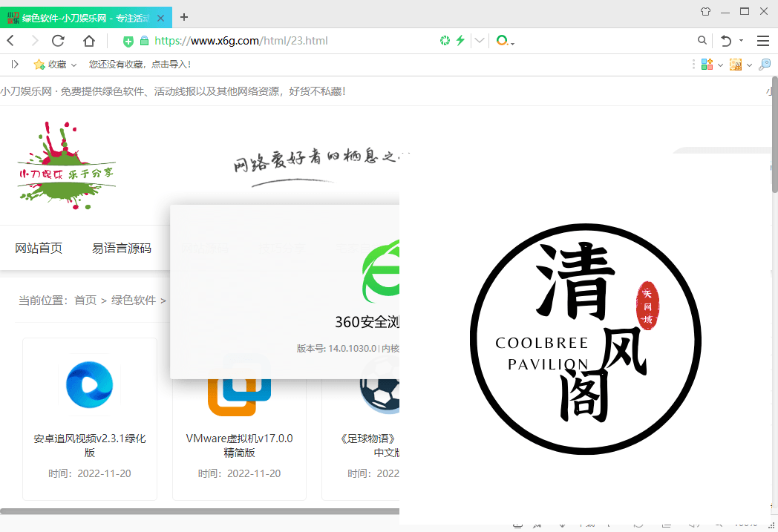Go back to previous page
This screenshot has width=778, height=532.
[11, 41]
